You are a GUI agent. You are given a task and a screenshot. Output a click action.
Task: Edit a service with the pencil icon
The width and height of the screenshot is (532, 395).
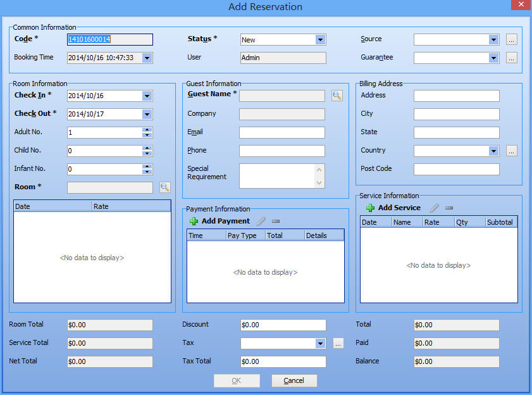(435, 207)
